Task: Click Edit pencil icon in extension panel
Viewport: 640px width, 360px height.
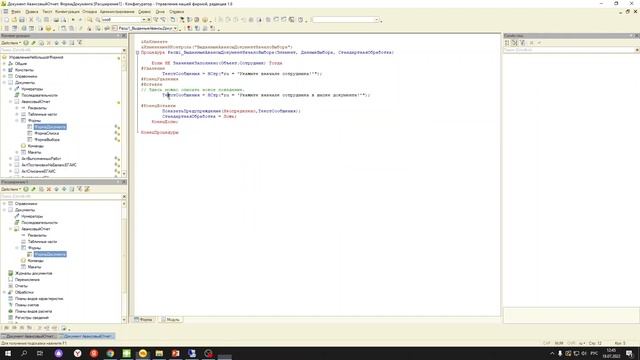Action: 33,189
